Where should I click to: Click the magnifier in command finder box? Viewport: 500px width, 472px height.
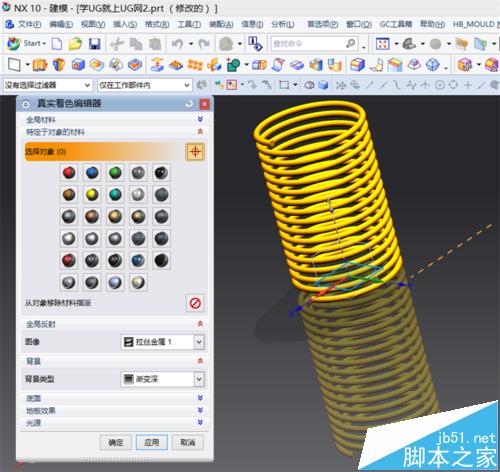[x=350, y=44]
